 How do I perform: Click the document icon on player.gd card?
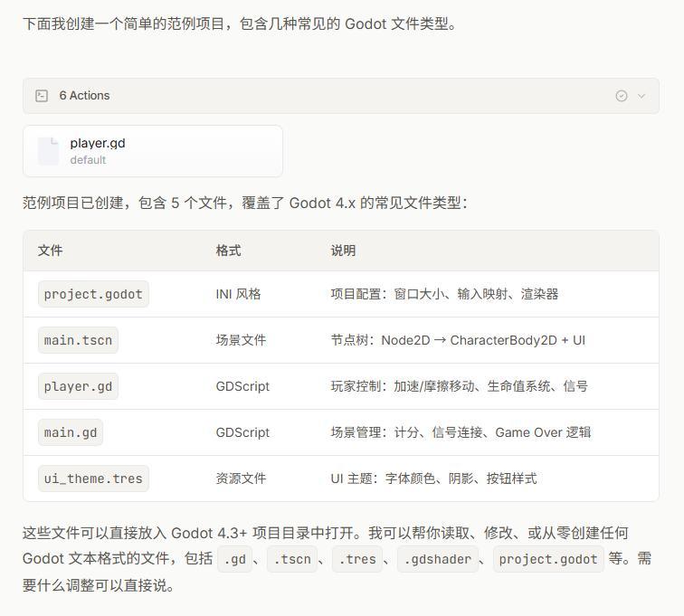(49, 151)
